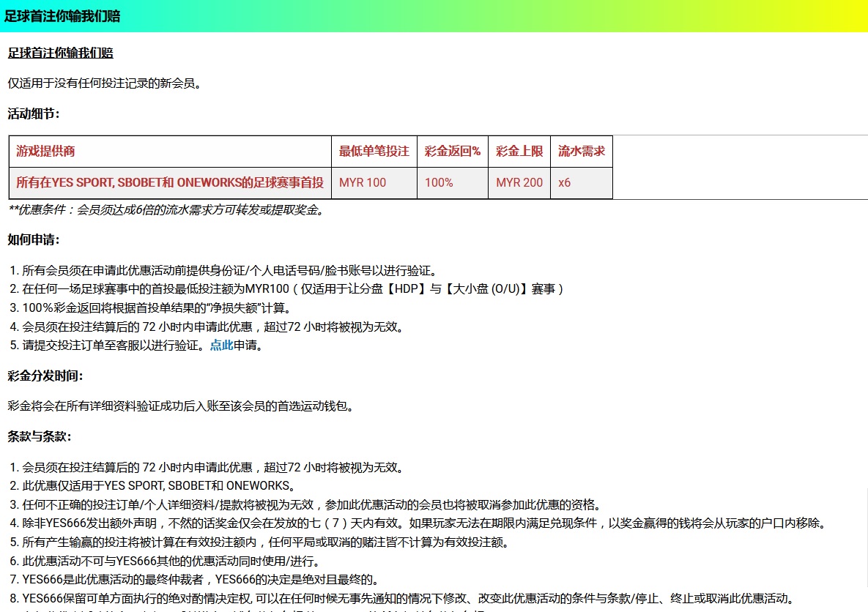
Task: Click the '100%' bonus return cell
Action: click(x=439, y=182)
